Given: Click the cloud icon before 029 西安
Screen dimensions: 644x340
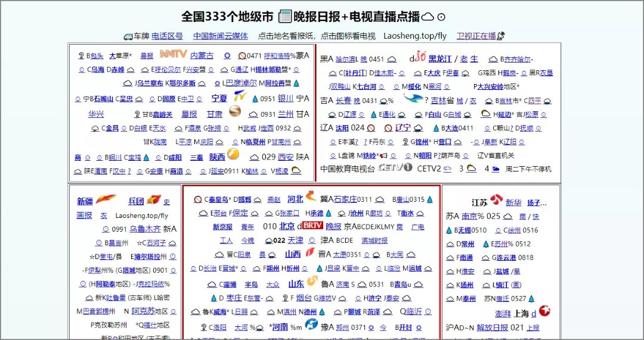Looking at the screenshot, I should tap(254, 157).
